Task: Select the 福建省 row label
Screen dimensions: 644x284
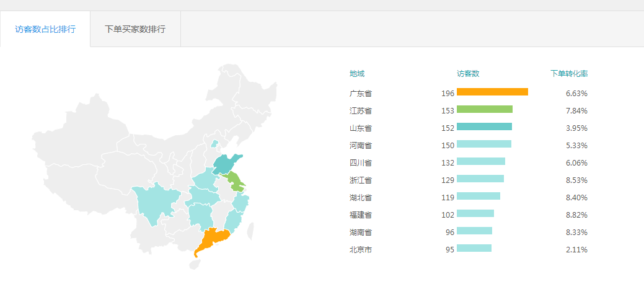Action: point(361,215)
